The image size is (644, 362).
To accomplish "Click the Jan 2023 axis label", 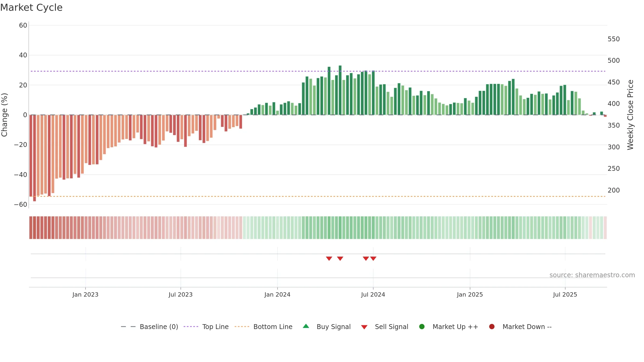I will tap(85, 294).
